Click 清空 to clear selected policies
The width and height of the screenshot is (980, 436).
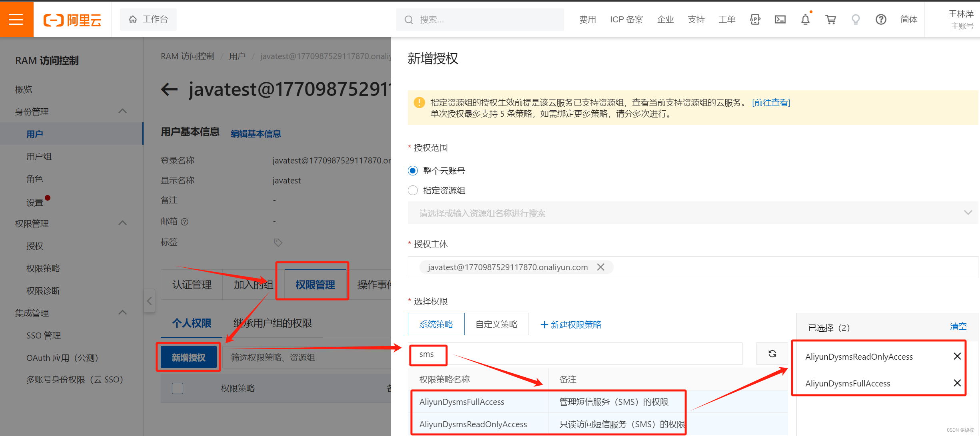(x=958, y=327)
